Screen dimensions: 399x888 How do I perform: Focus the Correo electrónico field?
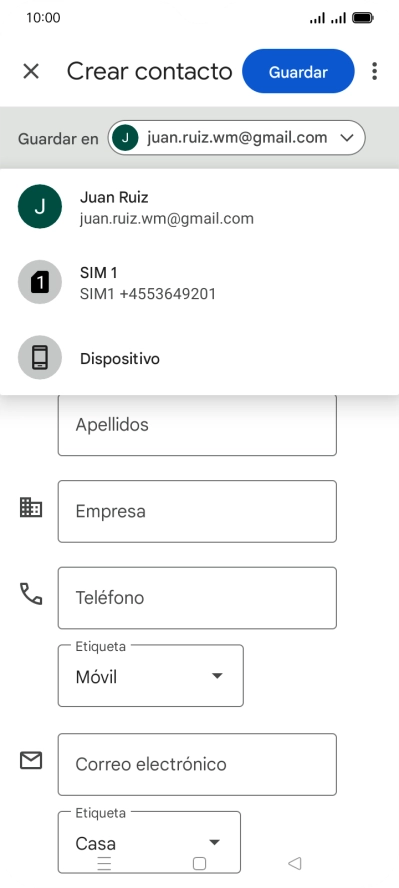(197, 765)
